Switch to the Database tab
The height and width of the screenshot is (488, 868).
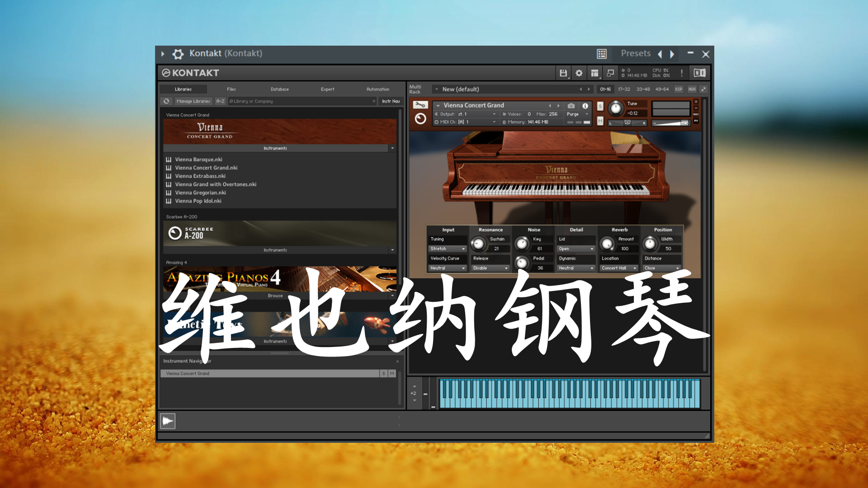coord(280,89)
